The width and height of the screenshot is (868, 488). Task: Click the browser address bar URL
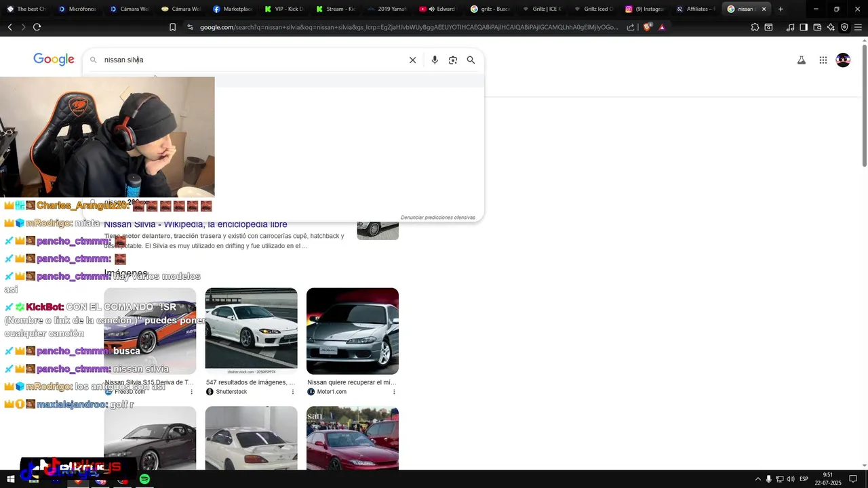tap(409, 27)
